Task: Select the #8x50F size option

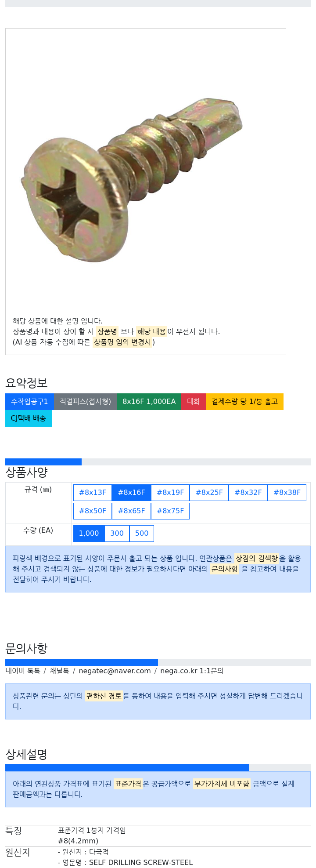Action: coord(93,511)
